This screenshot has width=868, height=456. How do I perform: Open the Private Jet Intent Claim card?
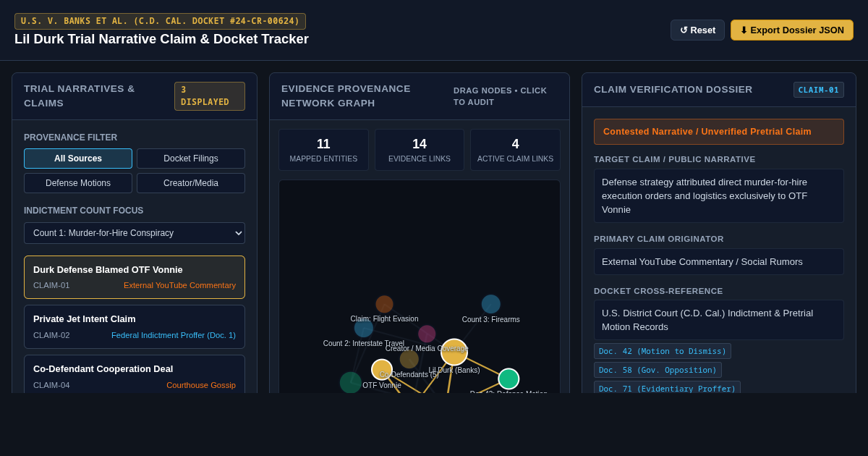(135, 326)
